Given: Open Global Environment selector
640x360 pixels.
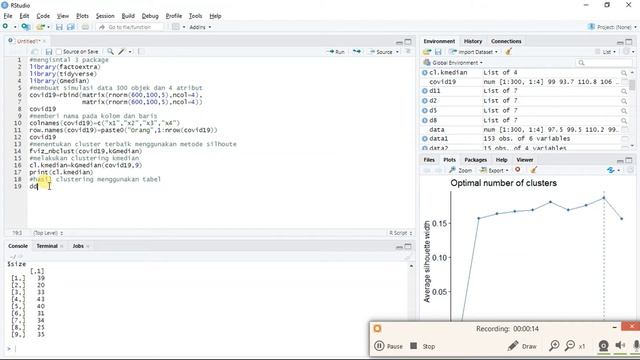Looking at the screenshot, I should coord(453,62).
